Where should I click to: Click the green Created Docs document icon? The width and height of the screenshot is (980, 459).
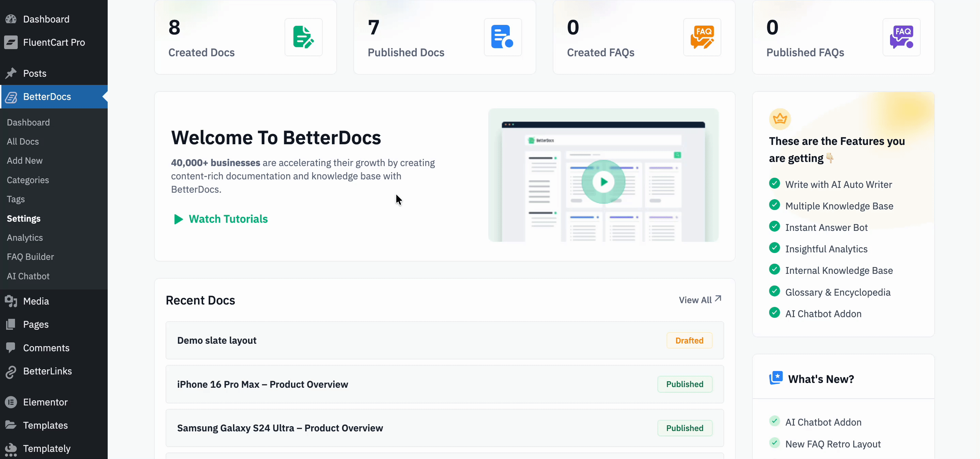[x=303, y=37]
